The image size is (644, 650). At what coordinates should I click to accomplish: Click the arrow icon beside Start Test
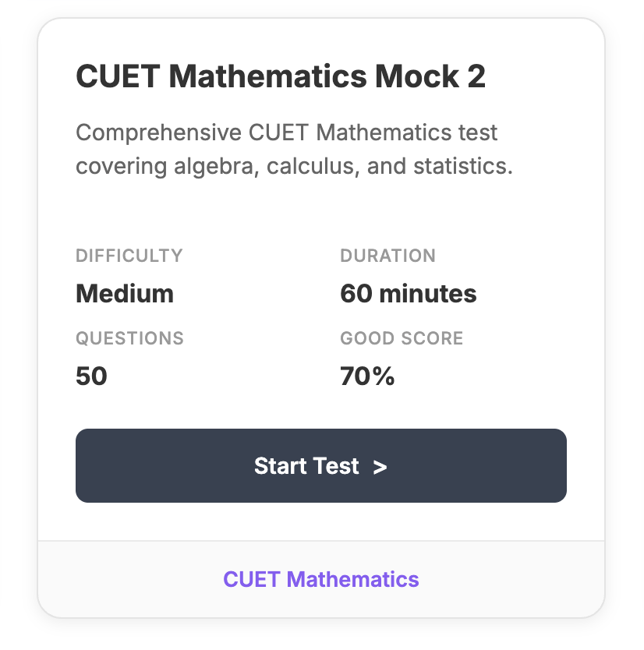click(380, 467)
